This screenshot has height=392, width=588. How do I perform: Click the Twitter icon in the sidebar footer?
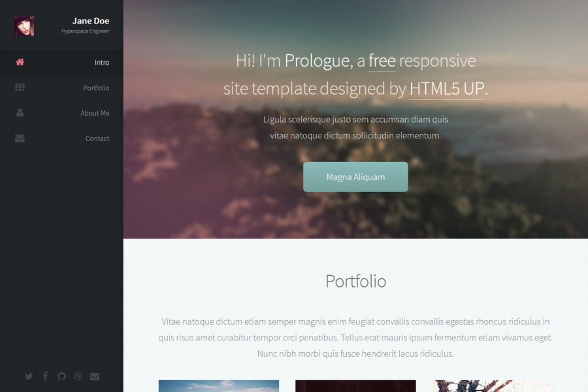click(x=29, y=376)
